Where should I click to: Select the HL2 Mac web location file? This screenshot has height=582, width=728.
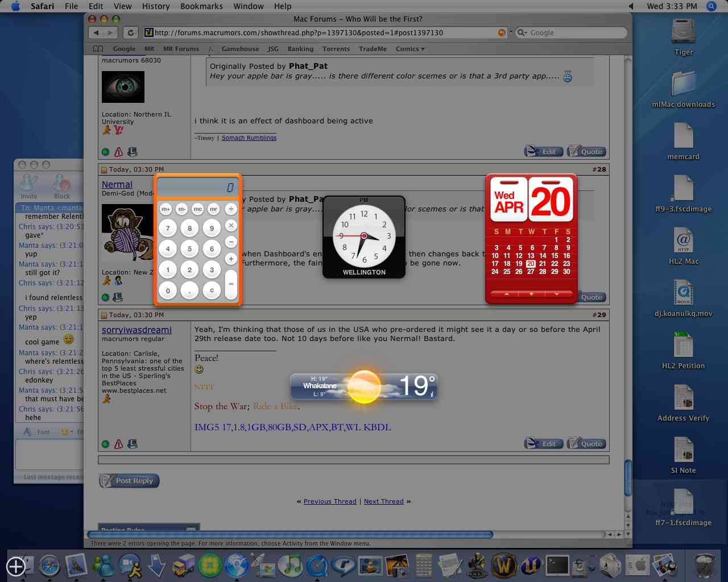(683, 241)
